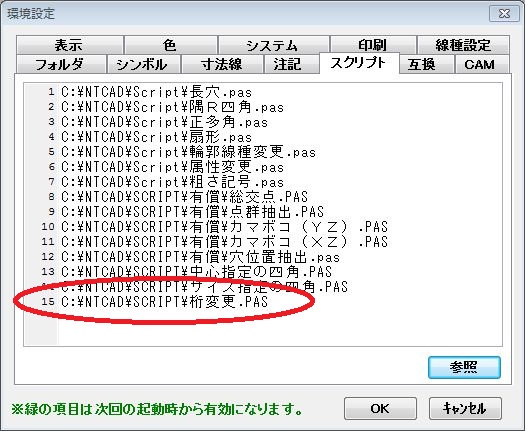525x431 pixels.
Task: Go to the 印刷 tab
Action: pos(373,45)
